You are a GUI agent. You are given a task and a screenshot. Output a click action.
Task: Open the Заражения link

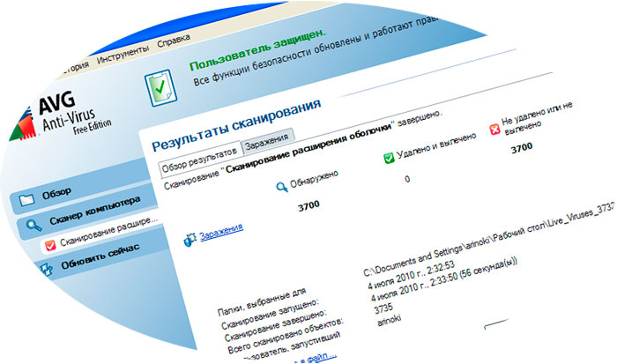click(221, 232)
